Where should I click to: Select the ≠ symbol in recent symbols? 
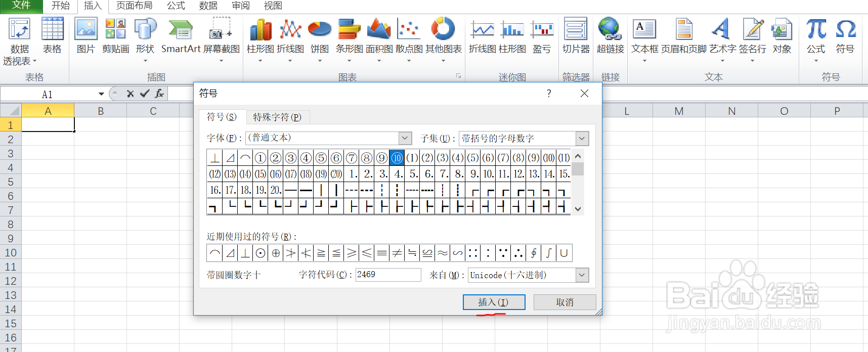[397, 253]
